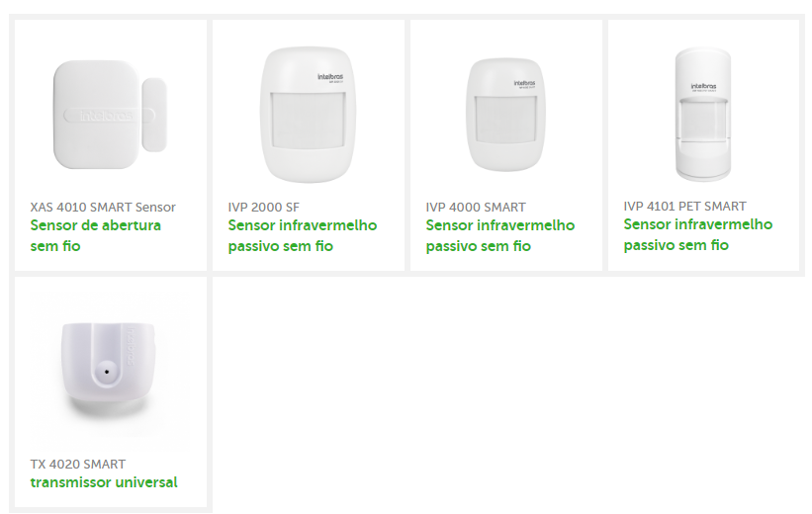Select the TX 4020 SMART transmitter image
Screen dimensions: 812x514
110,369
